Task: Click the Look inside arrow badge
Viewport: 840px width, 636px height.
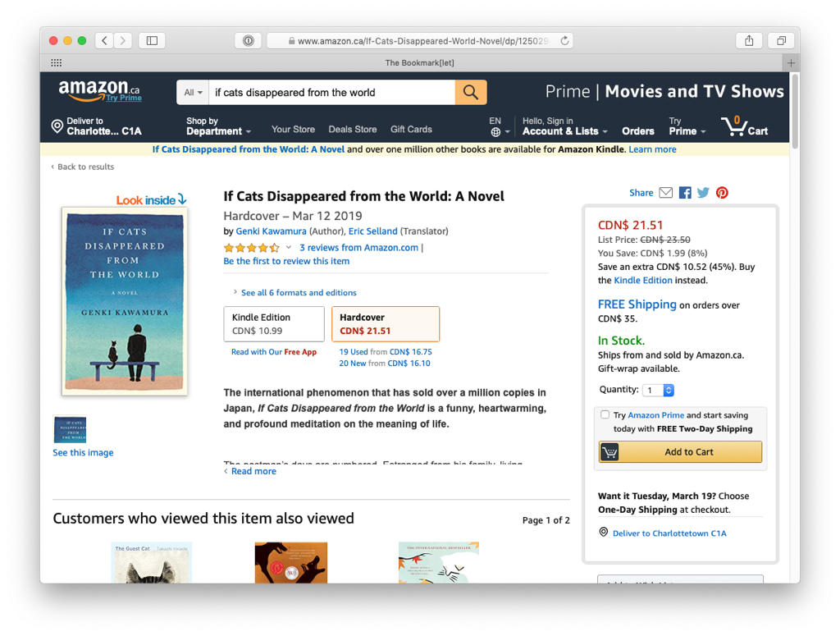Action: click(x=152, y=200)
